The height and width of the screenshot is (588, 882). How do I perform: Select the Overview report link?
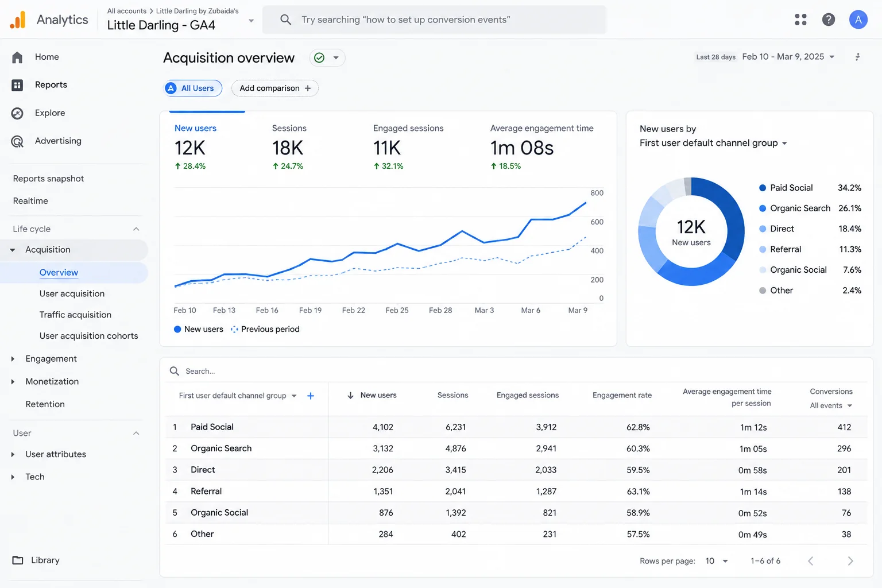59,273
